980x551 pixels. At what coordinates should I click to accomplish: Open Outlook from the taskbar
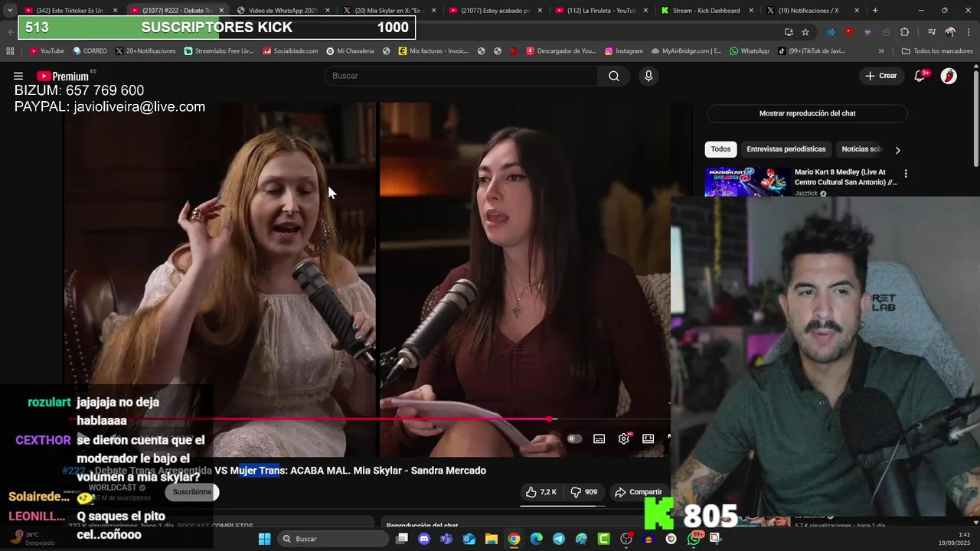[469, 539]
